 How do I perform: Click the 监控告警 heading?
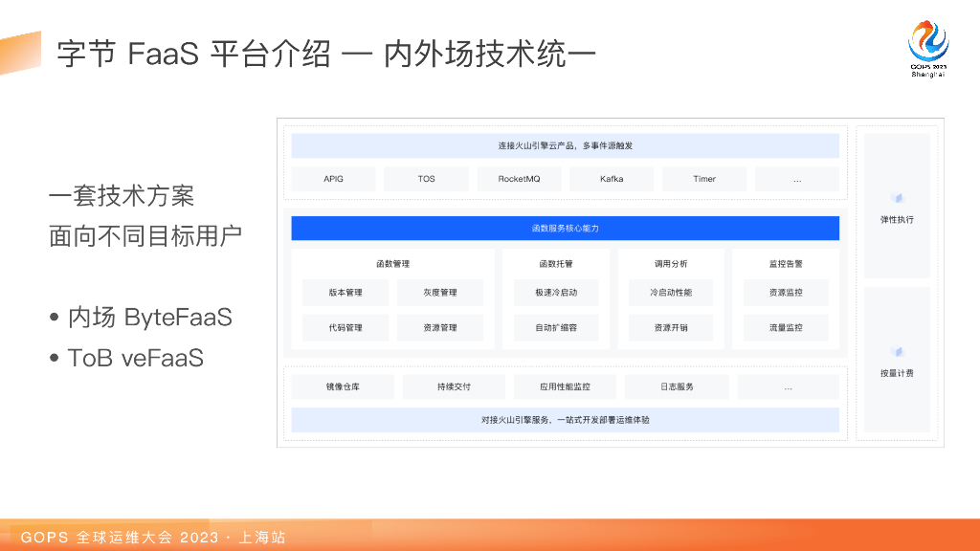click(786, 264)
